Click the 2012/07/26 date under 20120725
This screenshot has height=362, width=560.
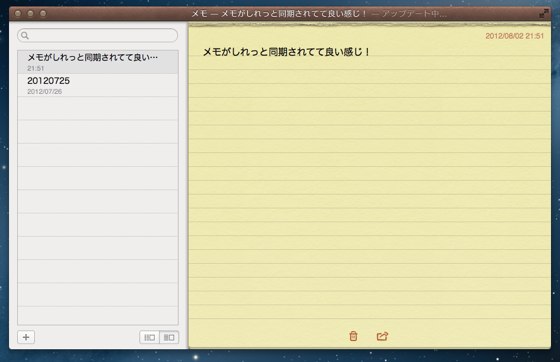coord(45,92)
